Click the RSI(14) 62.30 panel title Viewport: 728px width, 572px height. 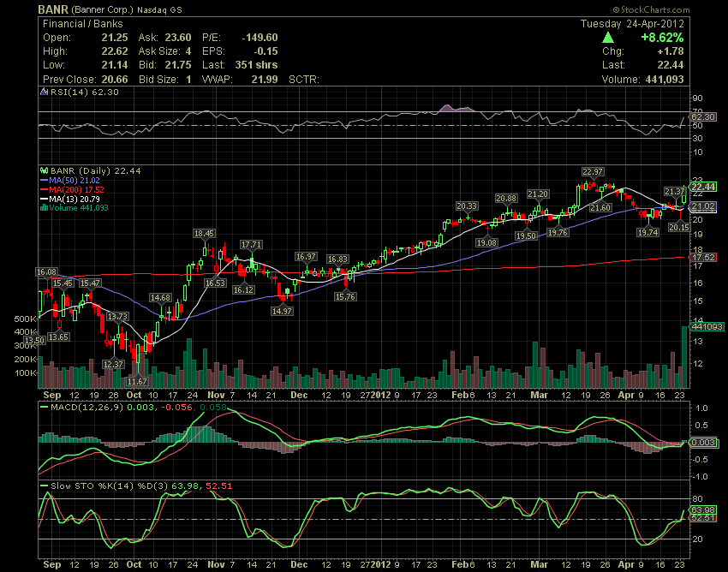click(x=85, y=92)
